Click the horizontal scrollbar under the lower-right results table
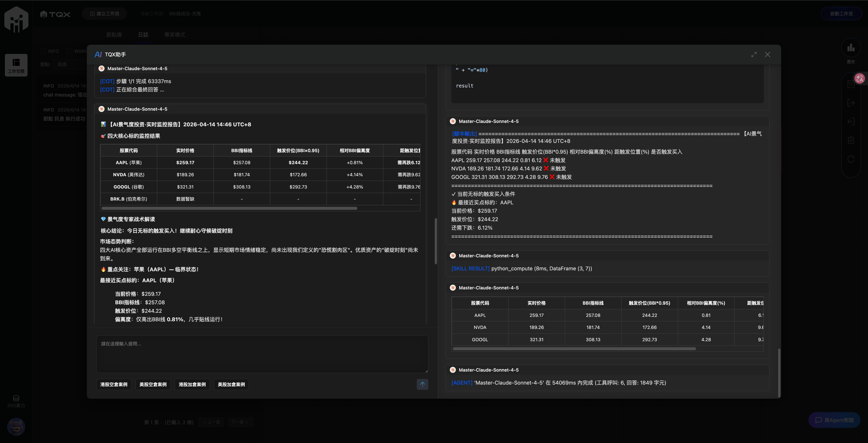Screen dimensions: 868x443 coord(574,349)
